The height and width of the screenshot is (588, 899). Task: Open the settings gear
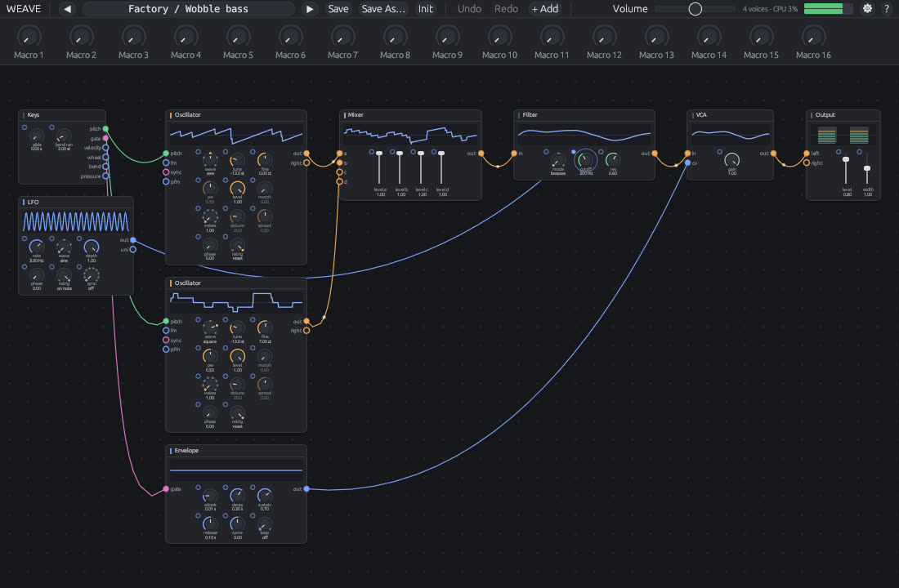tap(867, 9)
